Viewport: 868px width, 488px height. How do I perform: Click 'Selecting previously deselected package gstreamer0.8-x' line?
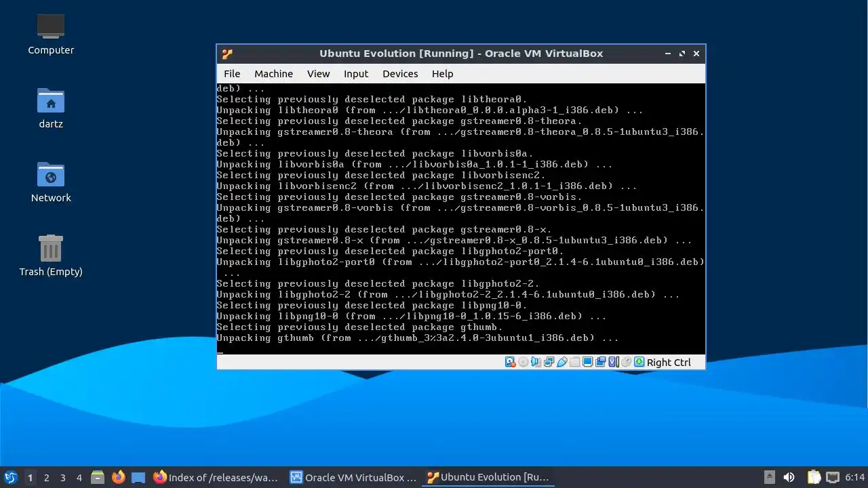[x=384, y=229]
